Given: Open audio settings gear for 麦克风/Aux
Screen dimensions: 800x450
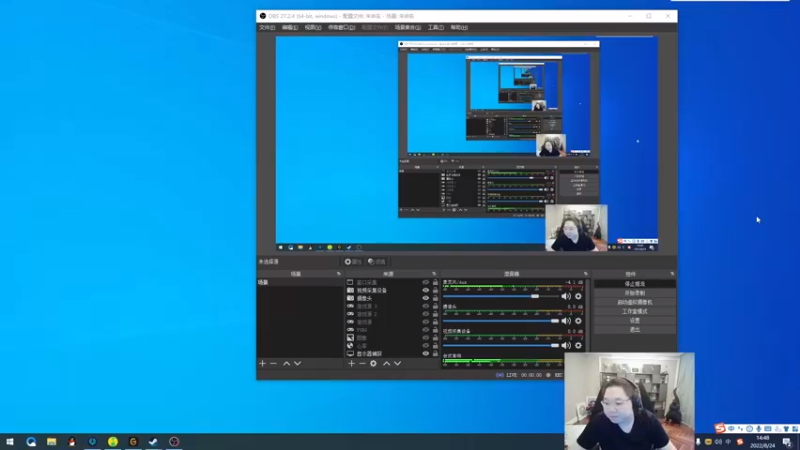Looking at the screenshot, I should (578, 296).
